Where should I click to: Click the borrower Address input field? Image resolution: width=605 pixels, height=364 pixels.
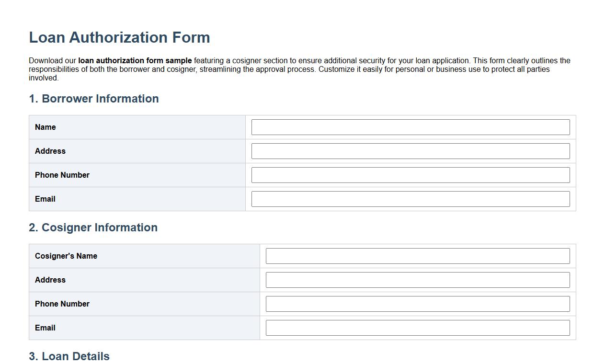tap(410, 151)
